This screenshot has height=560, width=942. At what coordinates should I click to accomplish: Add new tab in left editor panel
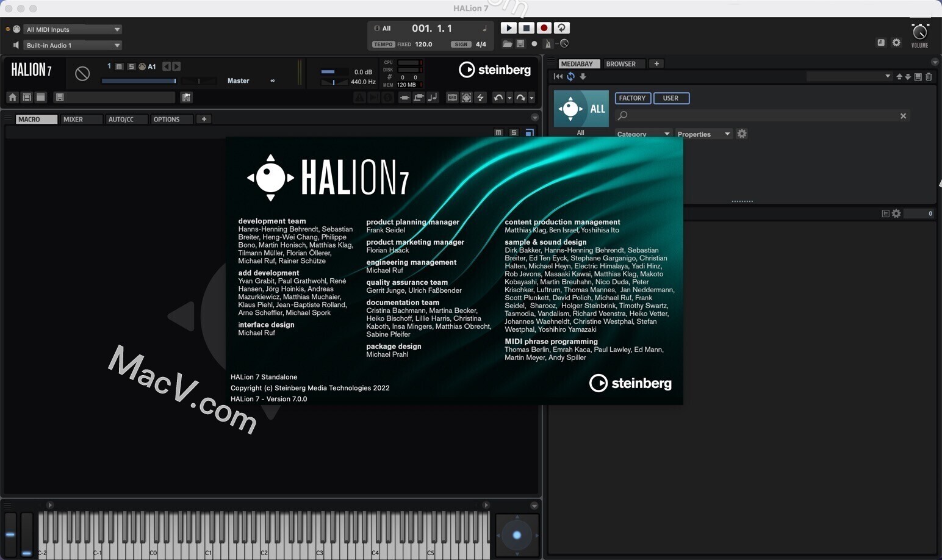point(204,120)
